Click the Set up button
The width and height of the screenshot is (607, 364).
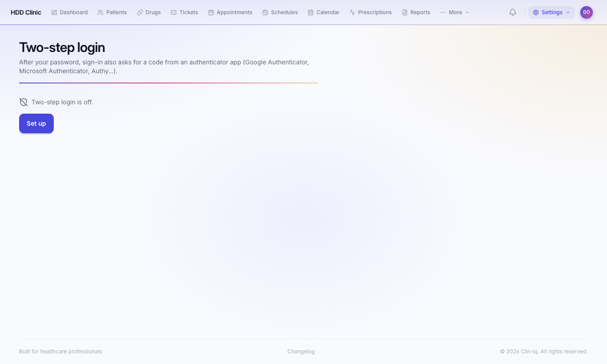point(36,123)
